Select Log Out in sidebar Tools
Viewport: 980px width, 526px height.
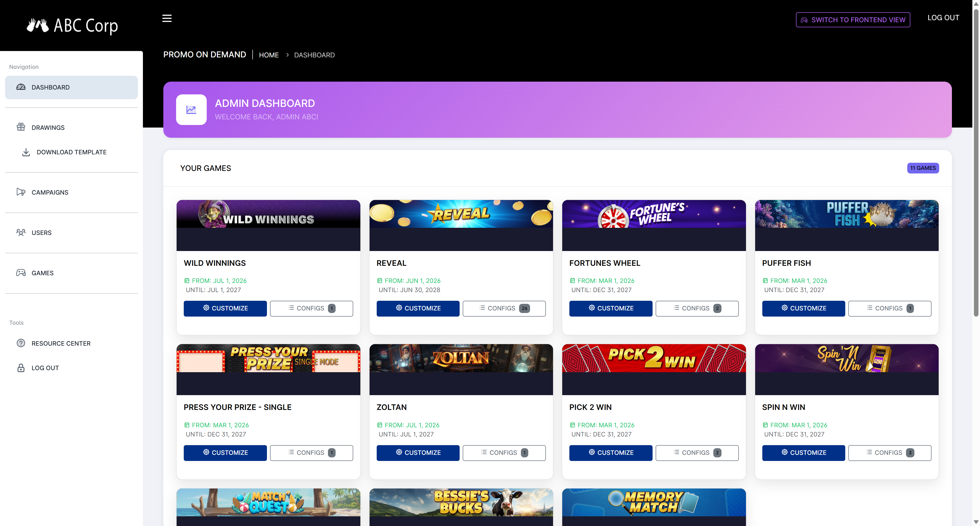click(71, 368)
